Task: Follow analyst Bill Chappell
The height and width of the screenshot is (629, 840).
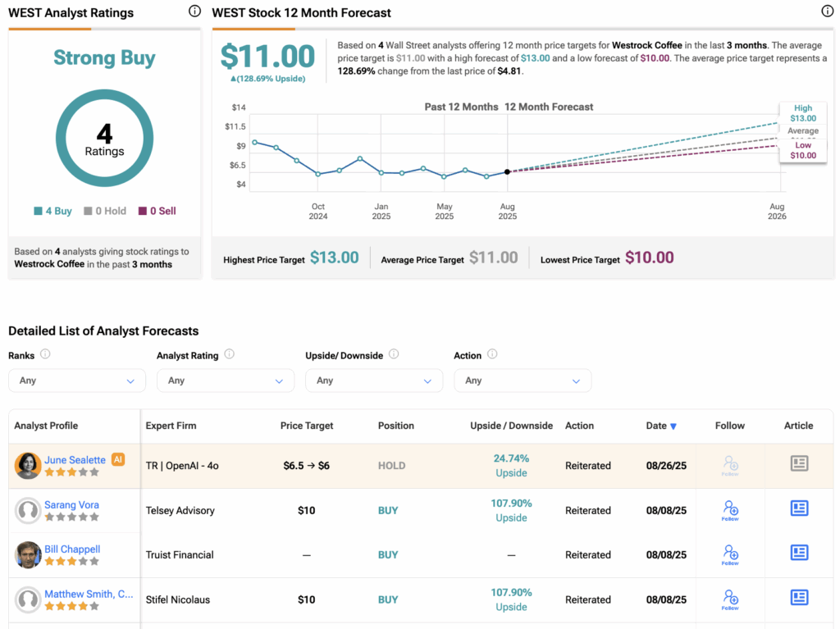Action: point(730,554)
